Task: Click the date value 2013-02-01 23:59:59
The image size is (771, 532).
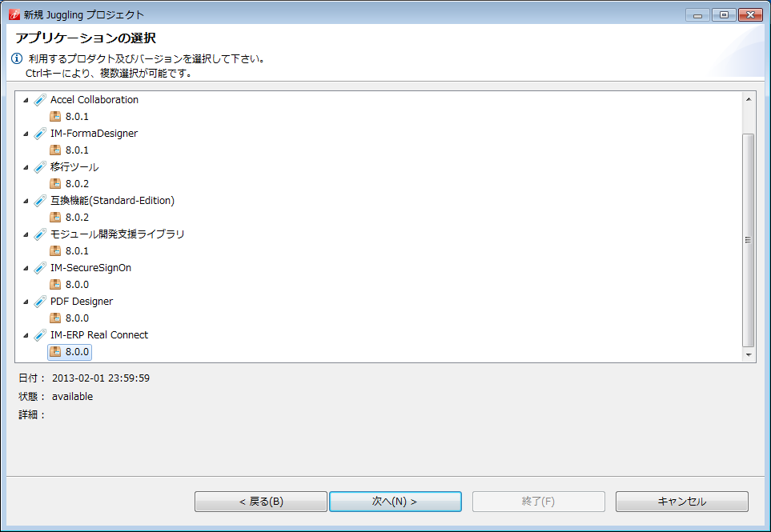Action: (101, 378)
